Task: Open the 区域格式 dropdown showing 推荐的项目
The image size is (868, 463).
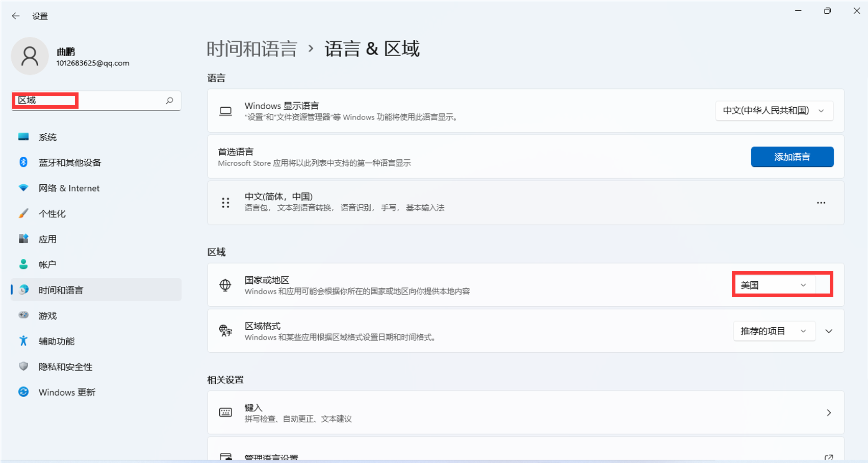Action: (x=774, y=331)
